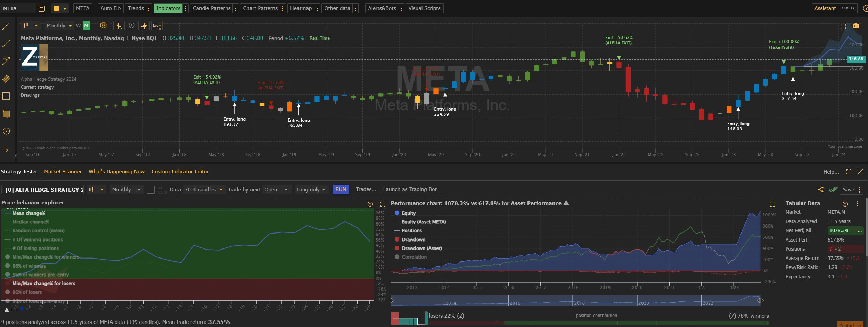Click the Save strategy button

pyautogui.click(x=848, y=190)
